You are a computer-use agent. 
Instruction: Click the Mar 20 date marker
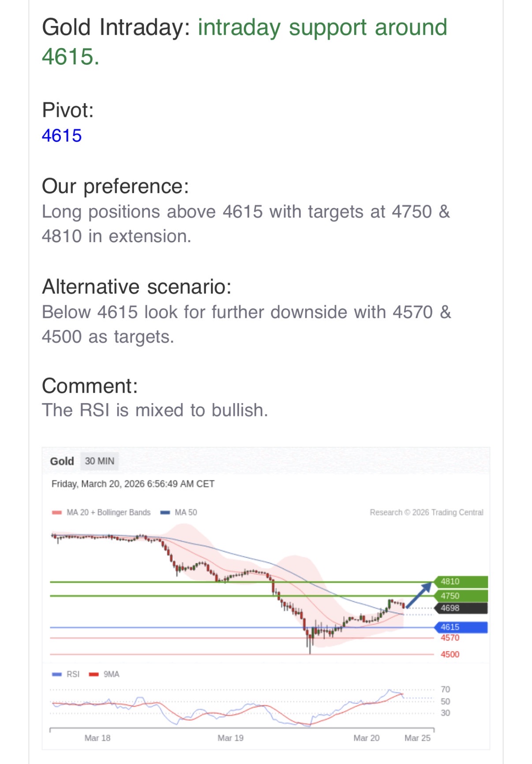point(366,738)
